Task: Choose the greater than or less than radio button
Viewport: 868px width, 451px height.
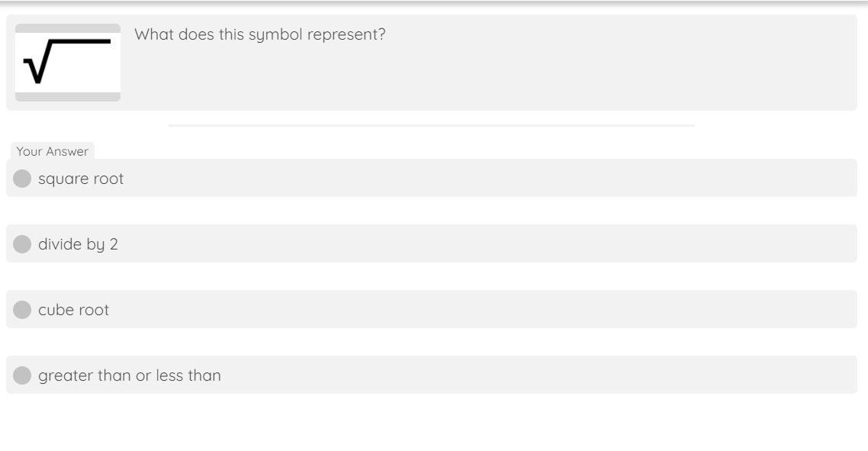Action: [x=24, y=375]
